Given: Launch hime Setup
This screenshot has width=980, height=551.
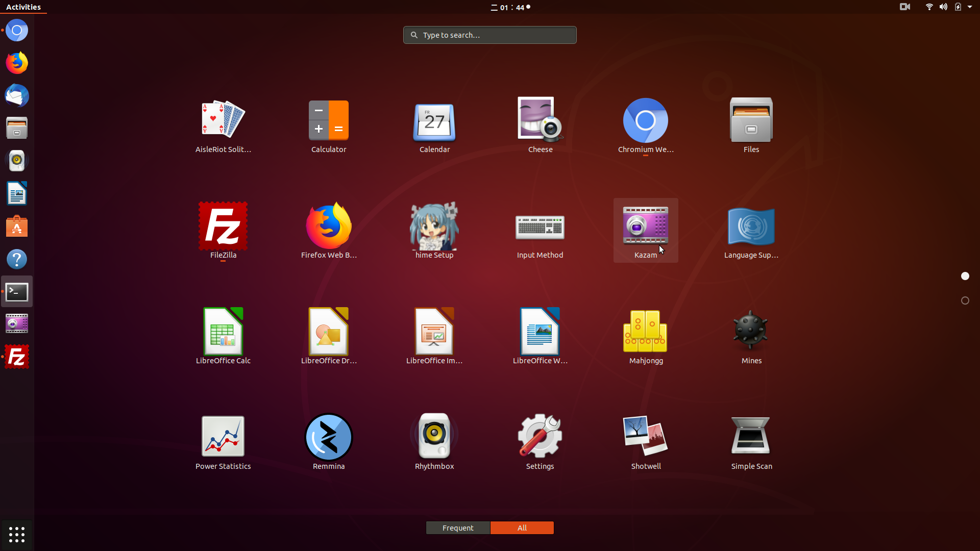Looking at the screenshot, I should pyautogui.click(x=434, y=231).
